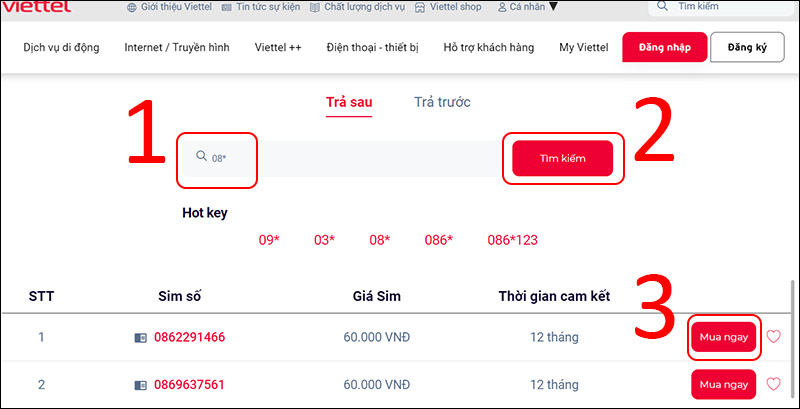The image size is (800, 409).
Task: Click the SIM card icon beside 0862291466
Action: (140, 338)
